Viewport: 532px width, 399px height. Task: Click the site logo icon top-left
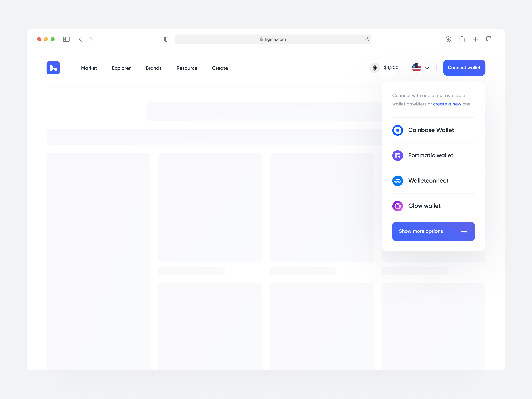(x=53, y=67)
